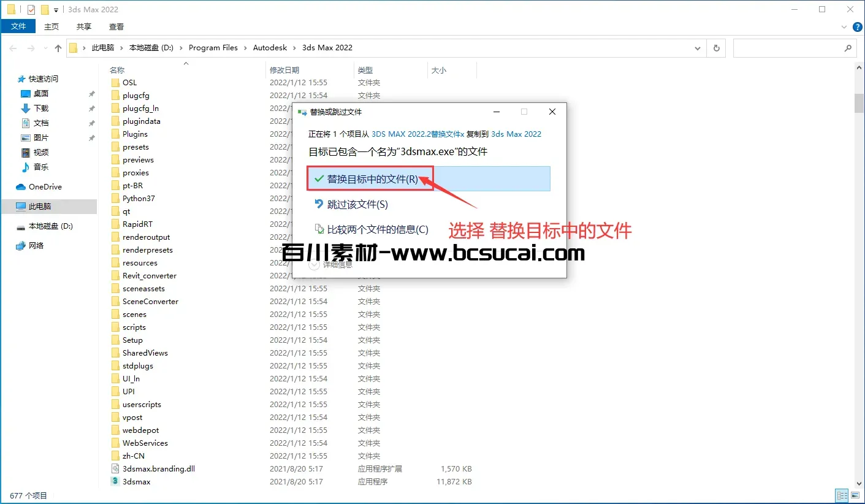The height and width of the screenshot is (504, 865).
Task: Refresh the current folder view
Action: pyautogui.click(x=716, y=48)
